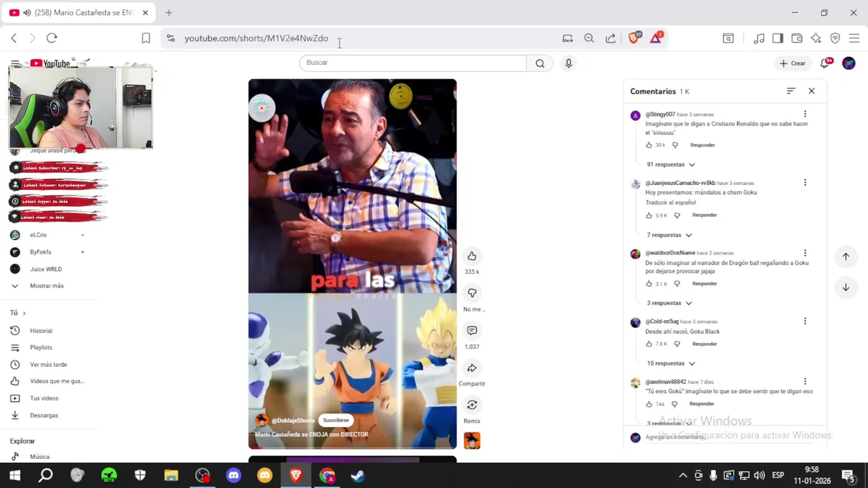Viewport: 868px width, 488px height.
Task: Open options menu for Stingy007 comment
Action: coord(805,114)
